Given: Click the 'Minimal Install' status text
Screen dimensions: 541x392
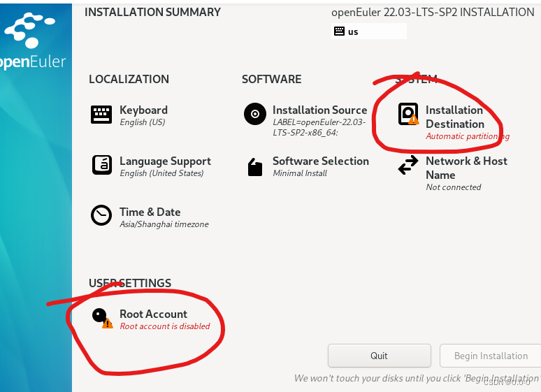Looking at the screenshot, I should pyautogui.click(x=300, y=173).
